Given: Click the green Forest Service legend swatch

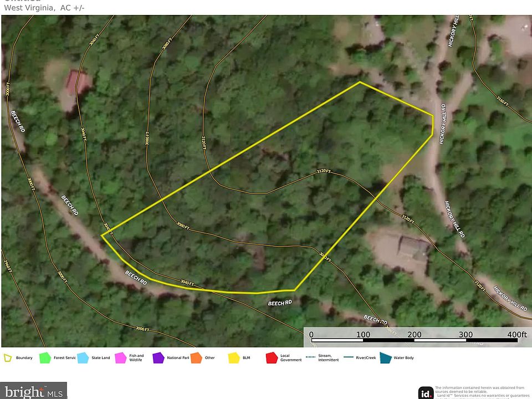Looking at the screenshot, I should 45,358.
